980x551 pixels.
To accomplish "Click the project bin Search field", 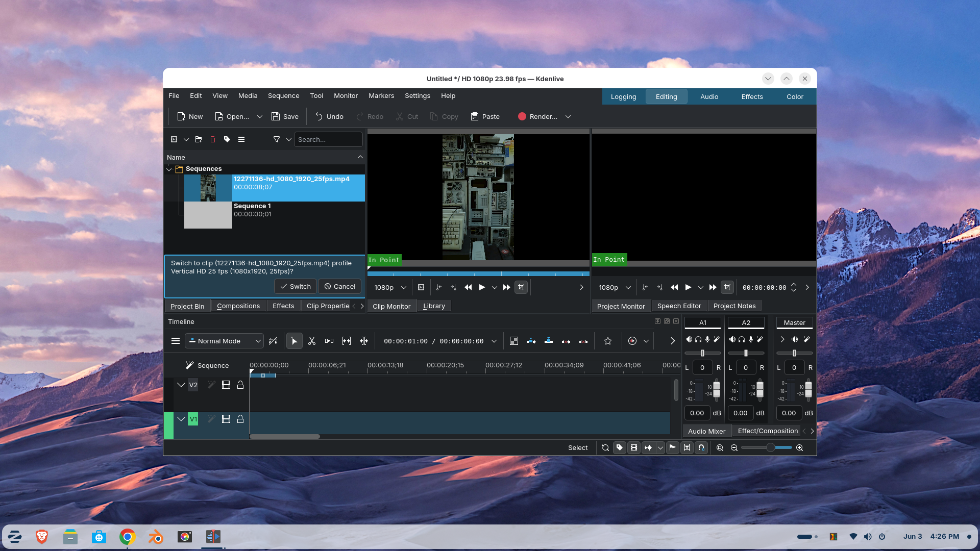I will 328,139.
